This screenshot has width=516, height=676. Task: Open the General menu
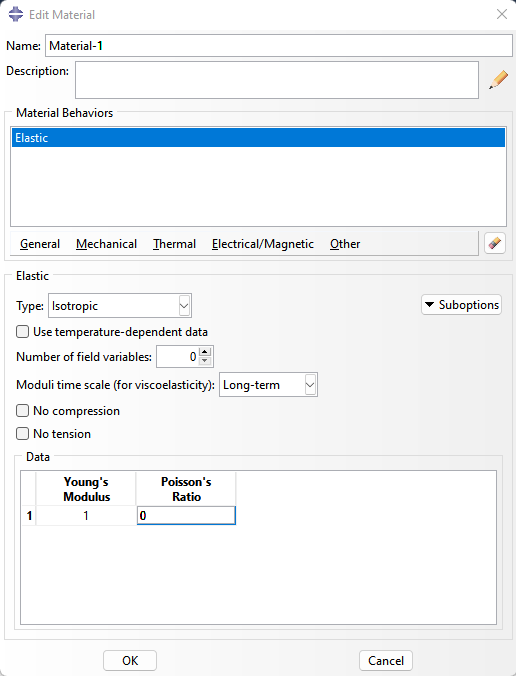point(40,244)
